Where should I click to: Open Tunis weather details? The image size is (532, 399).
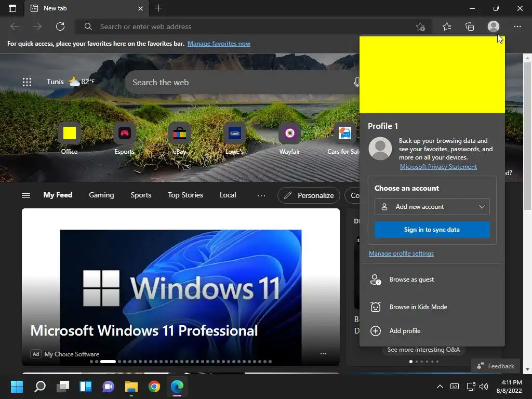[x=70, y=82]
